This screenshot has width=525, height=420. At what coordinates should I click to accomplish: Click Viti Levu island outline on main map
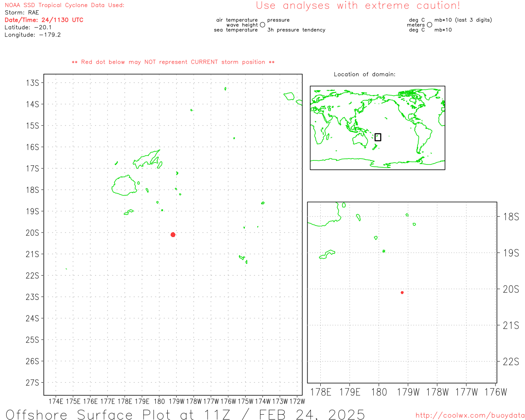pyautogui.click(x=124, y=185)
